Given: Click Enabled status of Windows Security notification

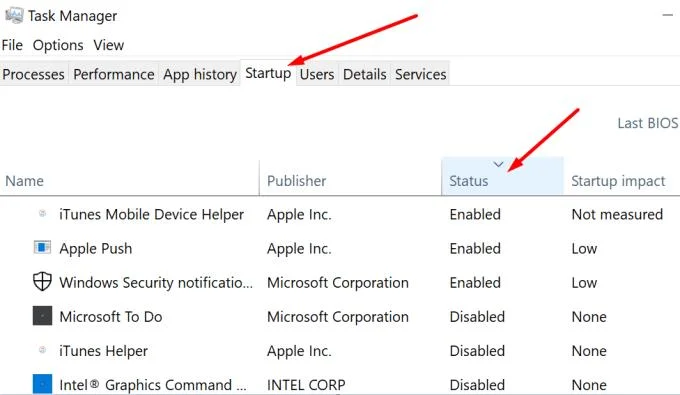Looking at the screenshot, I should pos(475,283).
